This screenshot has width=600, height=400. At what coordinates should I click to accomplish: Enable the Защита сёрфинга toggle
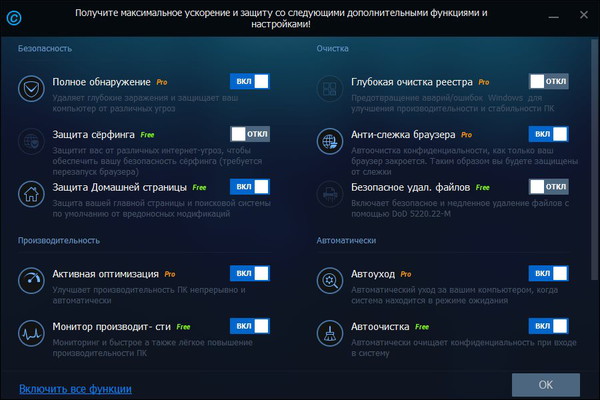(x=249, y=134)
